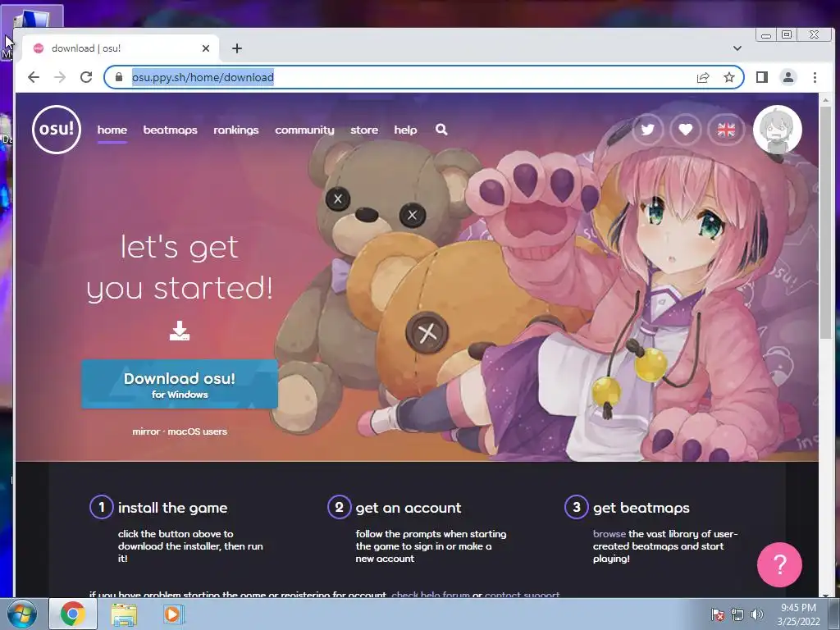Open Windows Explorer from the taskbar
Image resolution: width=840 pixels, height=630 pixels.
(124, 614)
